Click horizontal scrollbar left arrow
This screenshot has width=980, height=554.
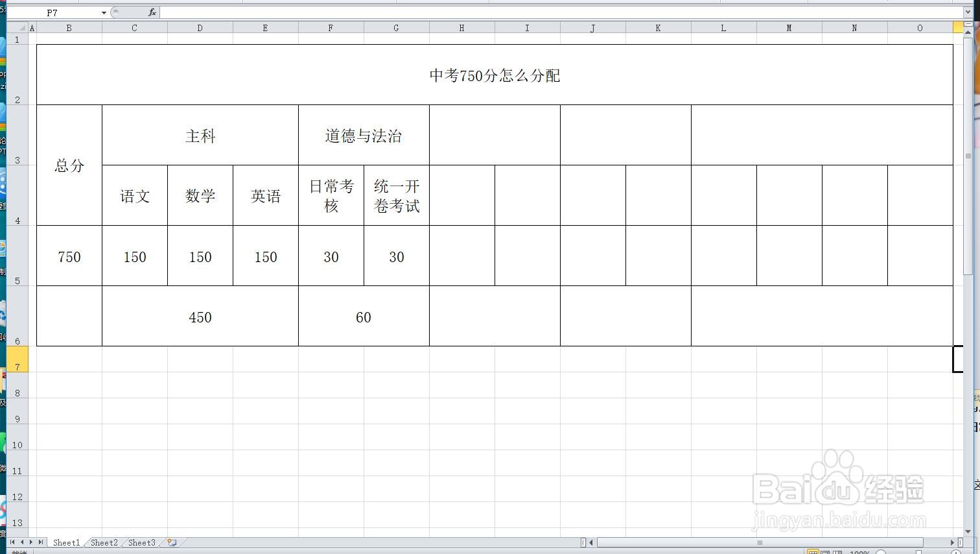(x=591, y=542)
